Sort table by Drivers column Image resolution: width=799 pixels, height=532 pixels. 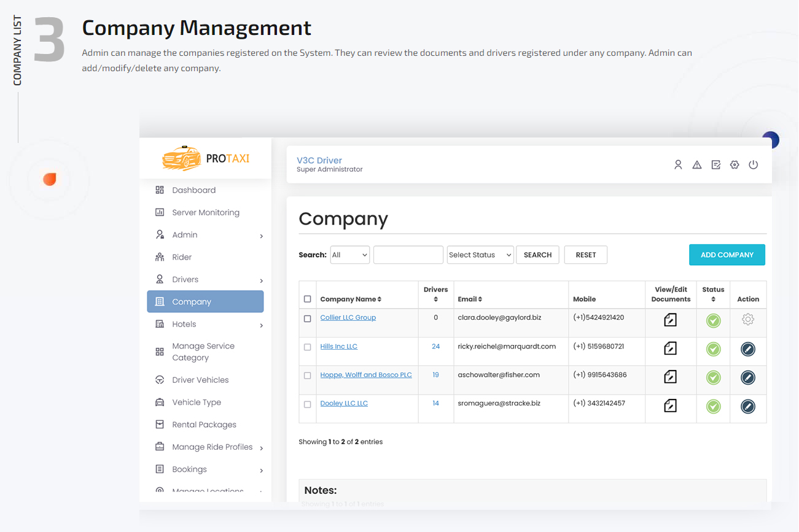pos(435,294)
